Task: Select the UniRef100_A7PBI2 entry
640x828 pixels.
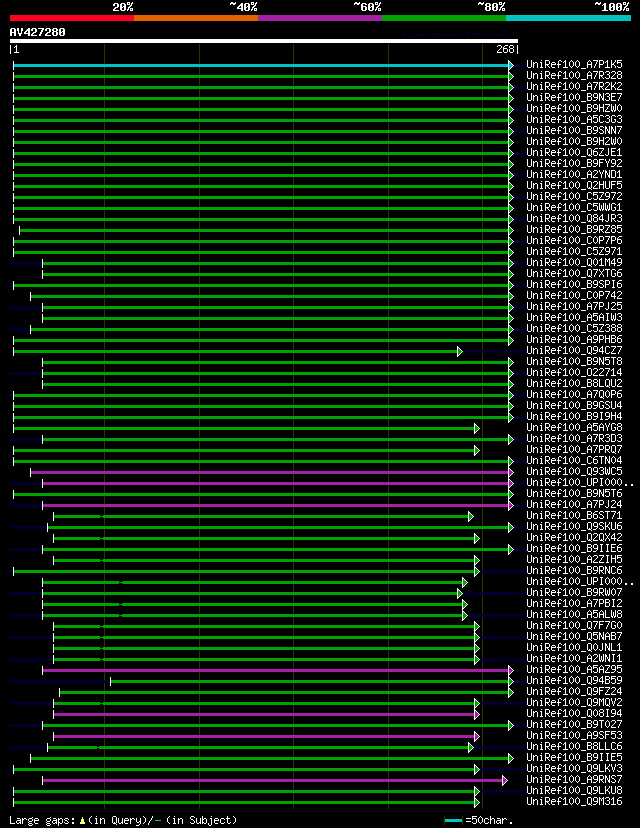Action: click(574, 604)
